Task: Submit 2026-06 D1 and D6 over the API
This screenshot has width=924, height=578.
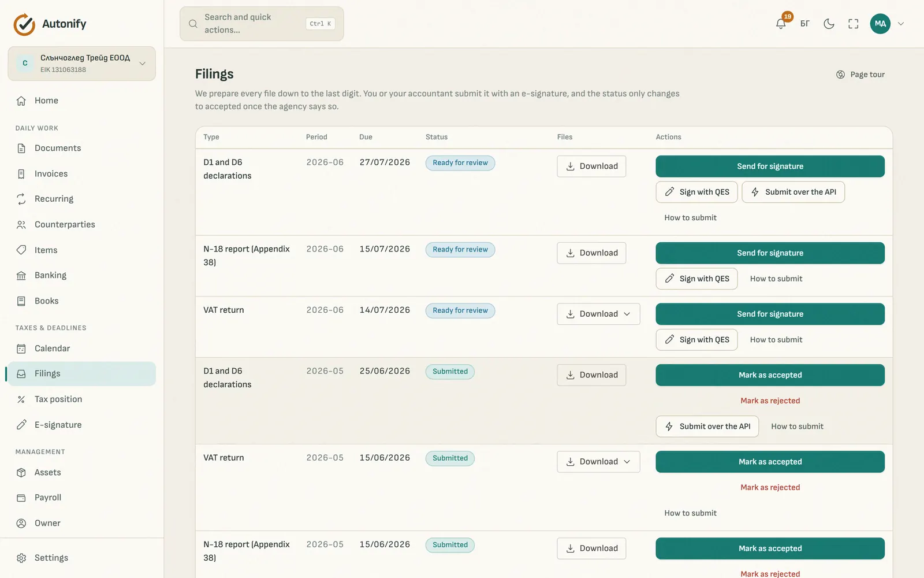Action: (793, 192)
